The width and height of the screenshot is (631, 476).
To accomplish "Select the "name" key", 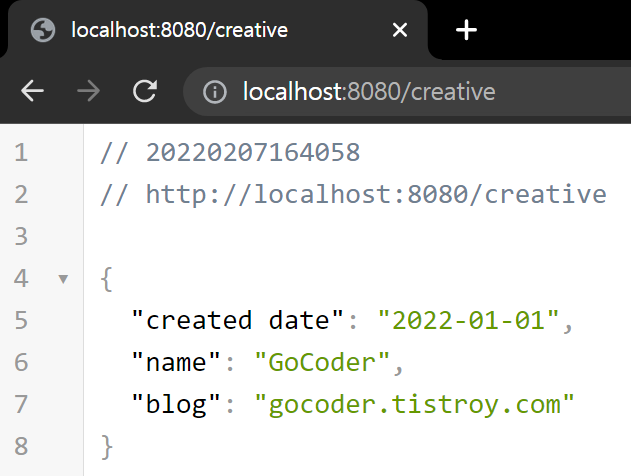I will (176, 363).
